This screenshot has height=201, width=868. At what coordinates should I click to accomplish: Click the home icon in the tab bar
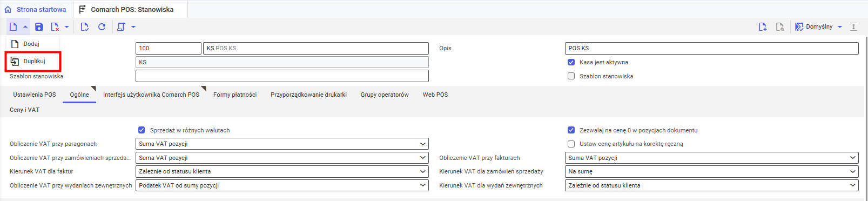click(x=8, y=9)
